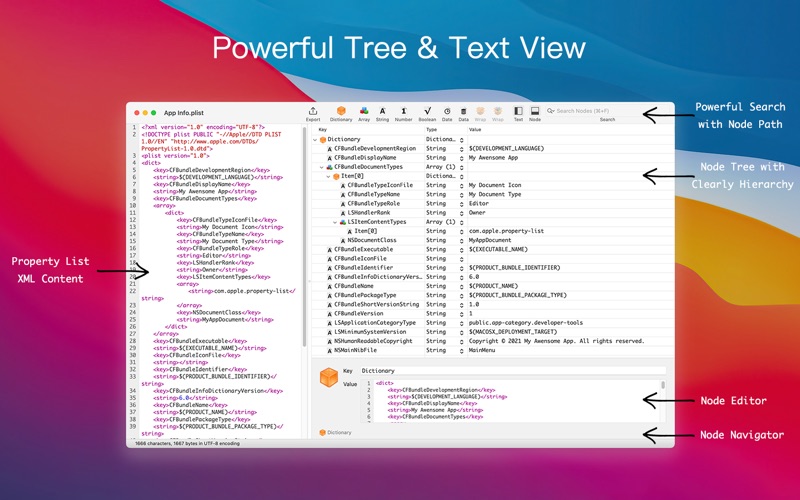
Task: Collapse the root Dictionary node
Action: [315, 140]
